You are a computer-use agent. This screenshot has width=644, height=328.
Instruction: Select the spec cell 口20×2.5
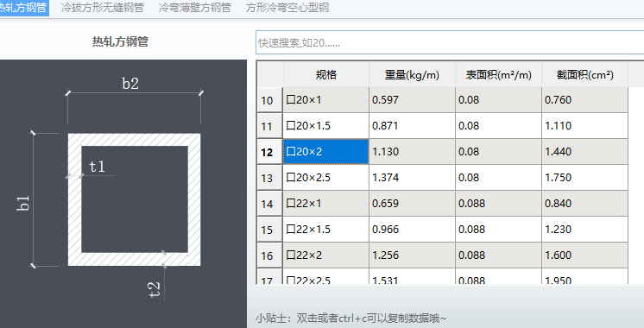click(326, 177)
